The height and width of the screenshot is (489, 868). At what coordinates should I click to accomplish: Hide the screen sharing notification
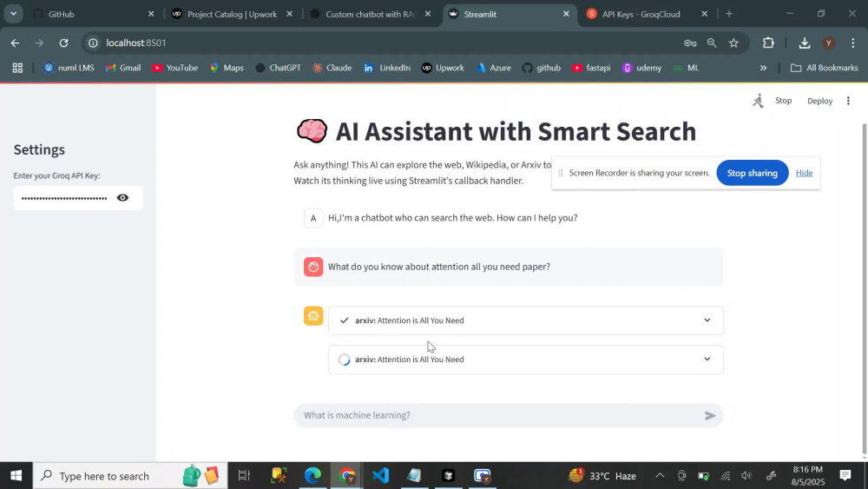pyautogui.click(x=804, y=173)
